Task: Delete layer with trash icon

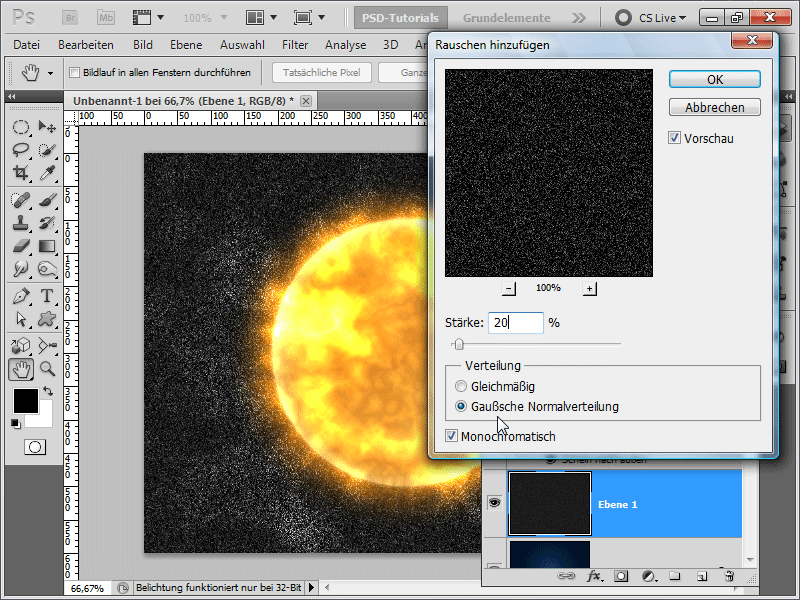Action: click(729, 576)
